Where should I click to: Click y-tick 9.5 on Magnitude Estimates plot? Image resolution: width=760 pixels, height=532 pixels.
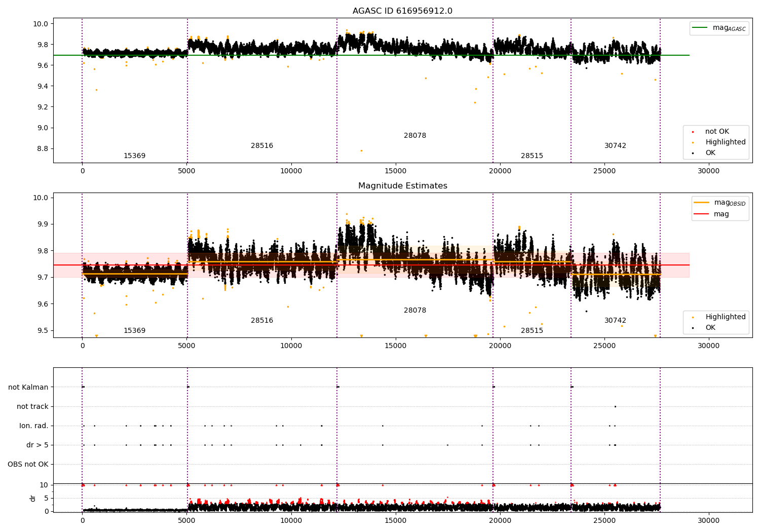point(41,331)
